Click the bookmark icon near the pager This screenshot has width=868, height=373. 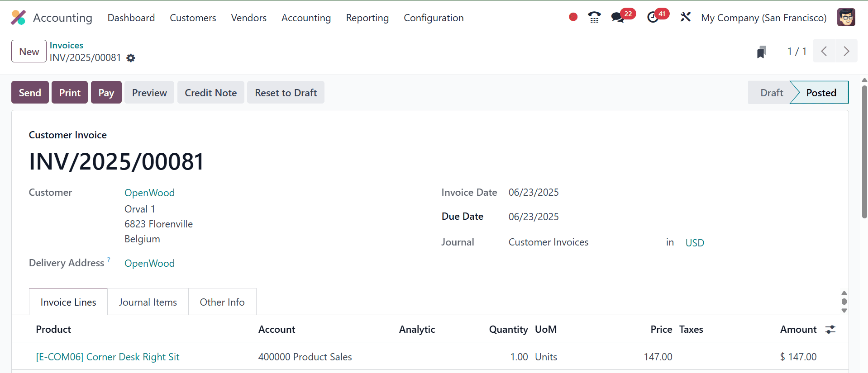click(762, 52)
